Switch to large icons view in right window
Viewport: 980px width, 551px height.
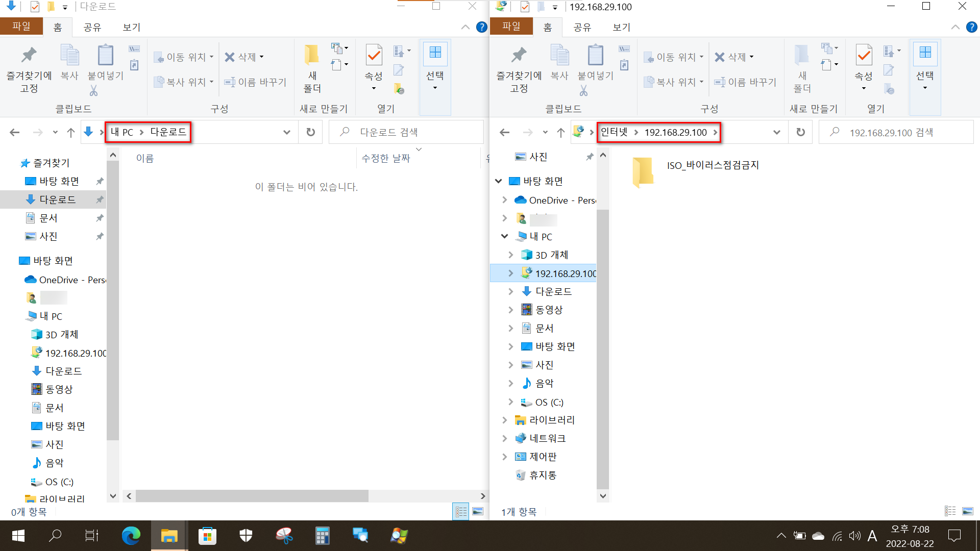click(x=967, y=511)
